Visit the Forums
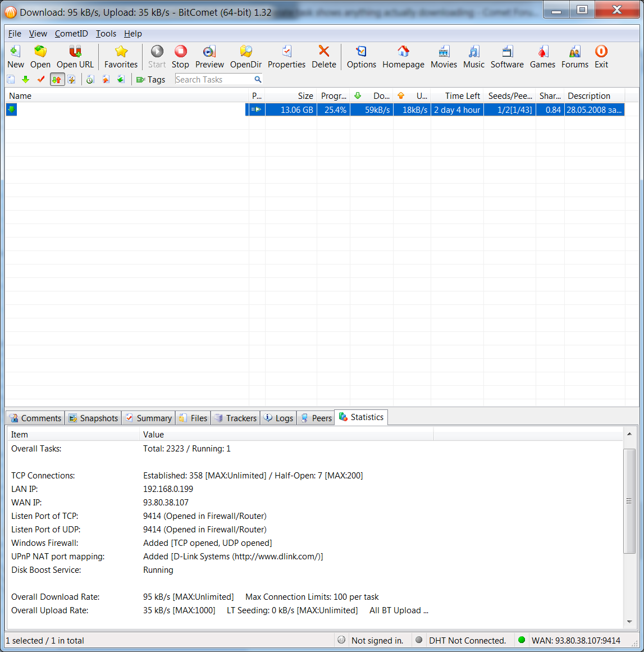 click(574, 57)
